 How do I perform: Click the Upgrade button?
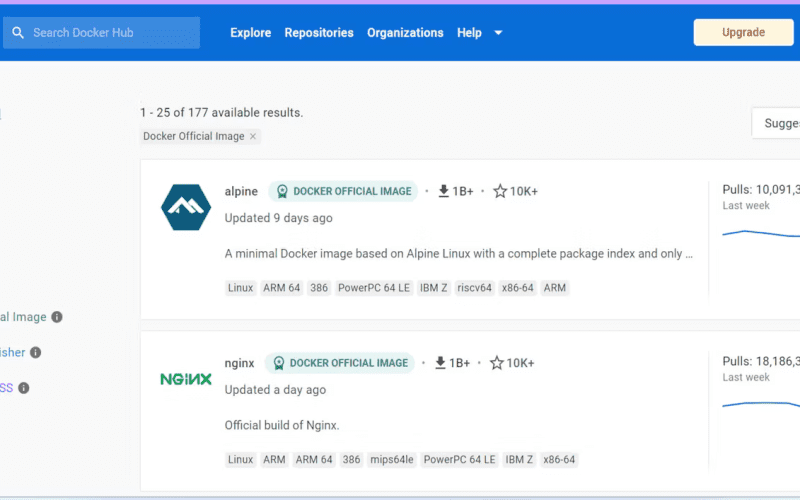click(x=743, y=32)
